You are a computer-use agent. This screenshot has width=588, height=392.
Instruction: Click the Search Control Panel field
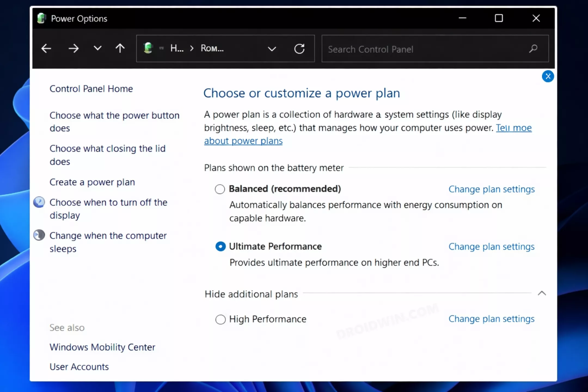tap(425, 49)
